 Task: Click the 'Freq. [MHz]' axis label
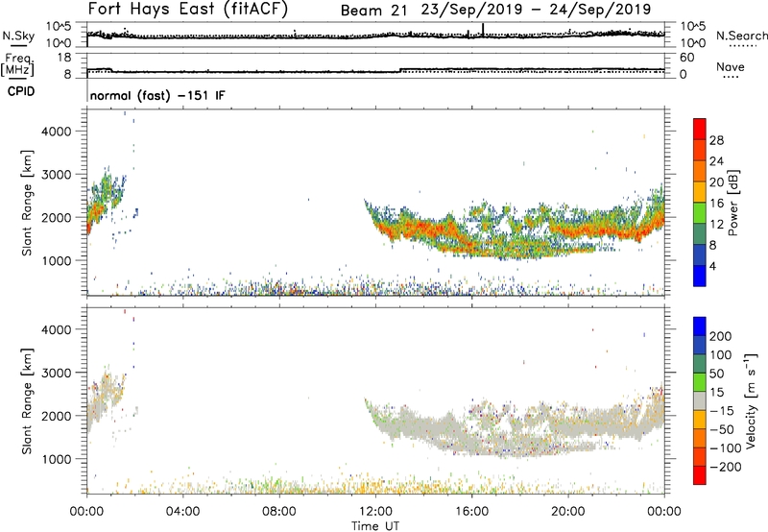17,64
